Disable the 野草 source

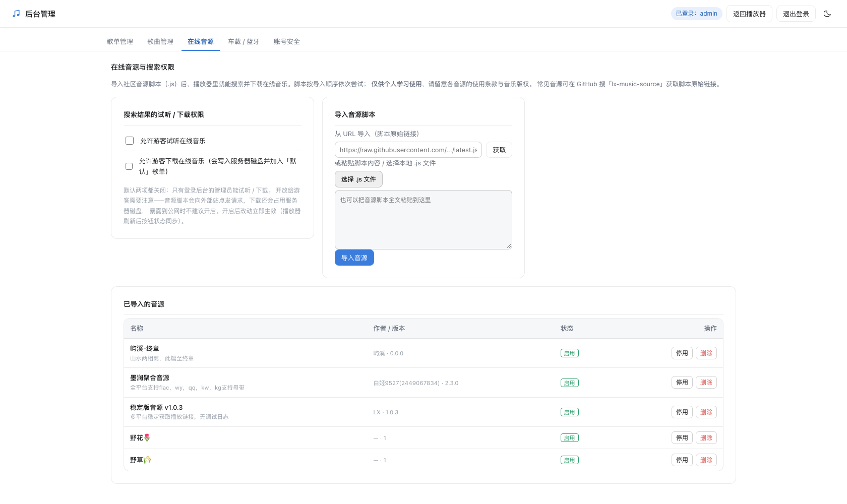tap(682, 460)
